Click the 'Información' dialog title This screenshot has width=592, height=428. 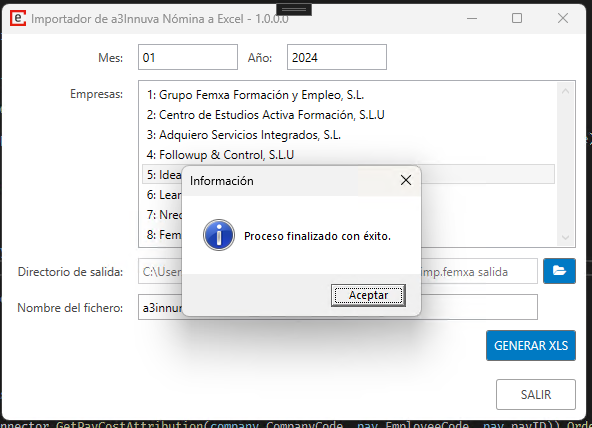point(222,181)
